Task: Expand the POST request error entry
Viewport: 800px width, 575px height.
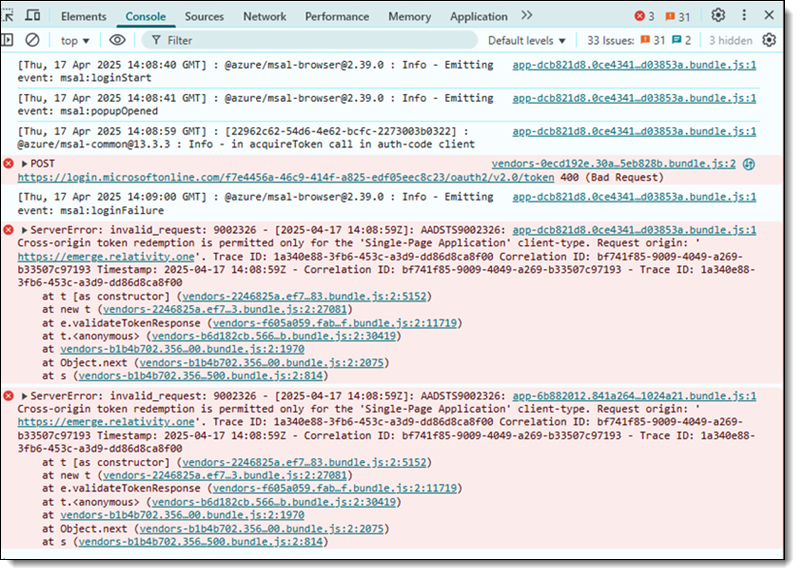Action: (x=24, y=164)
